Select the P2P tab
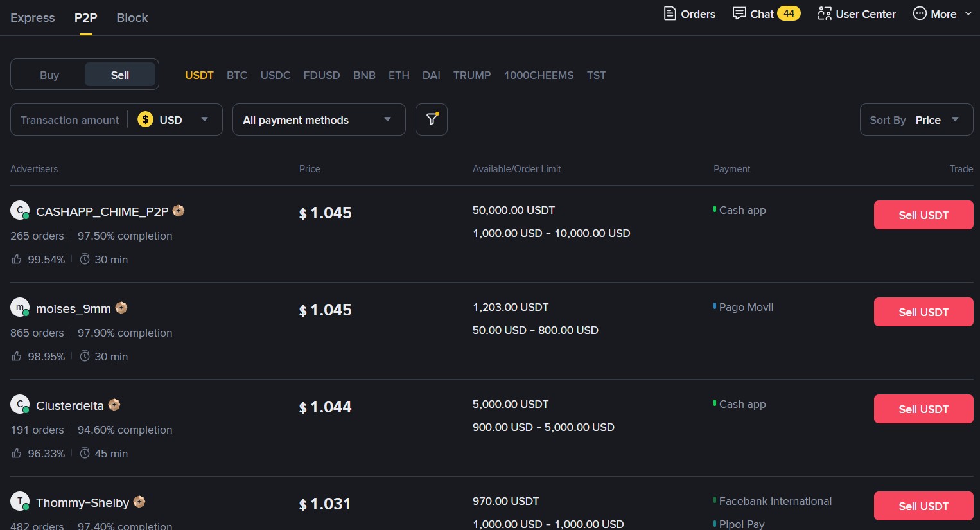Image resolution: width=980 pixels, height=530 pixels. click(86, 18)
